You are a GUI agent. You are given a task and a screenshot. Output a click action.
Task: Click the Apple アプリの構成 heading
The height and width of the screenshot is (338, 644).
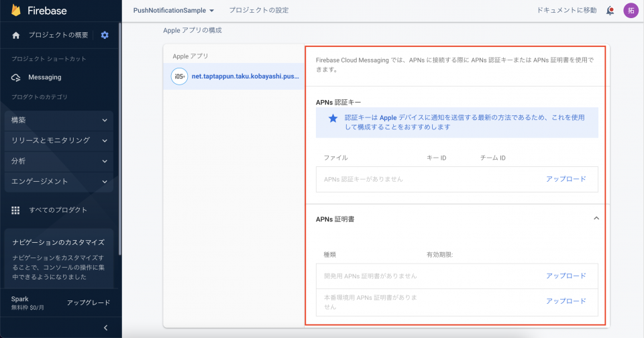click(x=193, y=30)
